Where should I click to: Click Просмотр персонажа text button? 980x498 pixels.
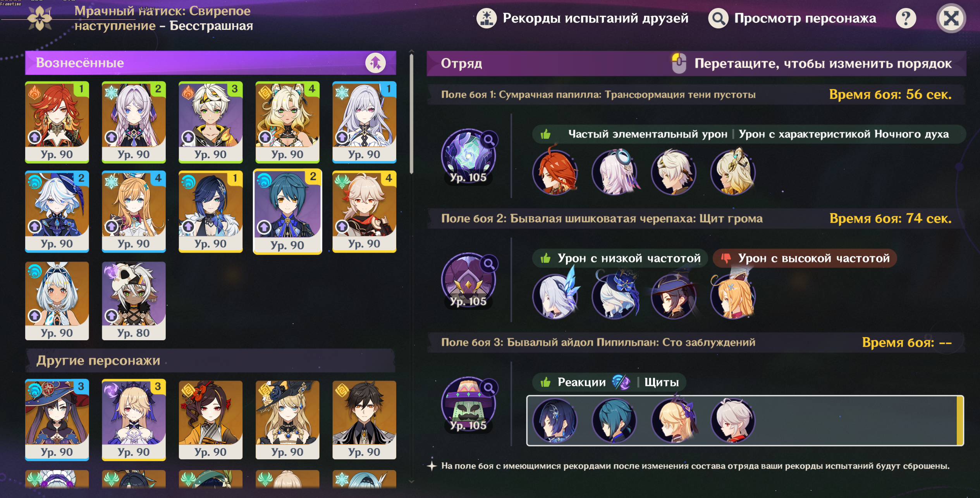(x=805, y=18)
